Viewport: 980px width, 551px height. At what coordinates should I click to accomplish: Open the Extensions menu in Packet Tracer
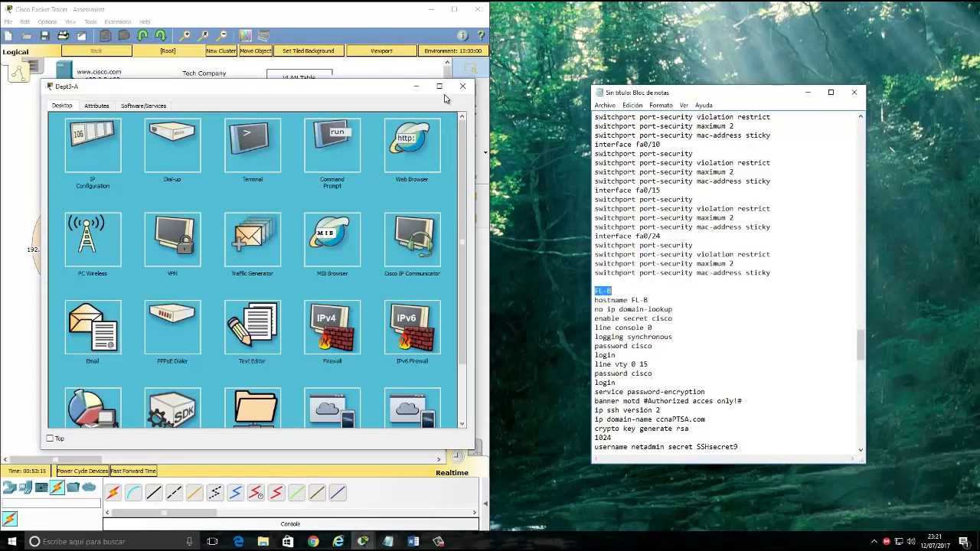118,21
